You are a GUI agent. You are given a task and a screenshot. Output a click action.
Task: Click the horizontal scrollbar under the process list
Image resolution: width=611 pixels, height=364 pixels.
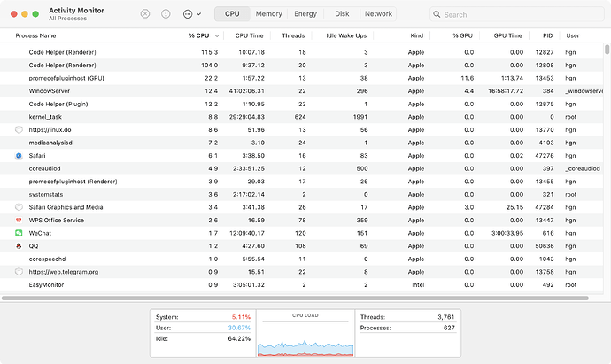295,298
